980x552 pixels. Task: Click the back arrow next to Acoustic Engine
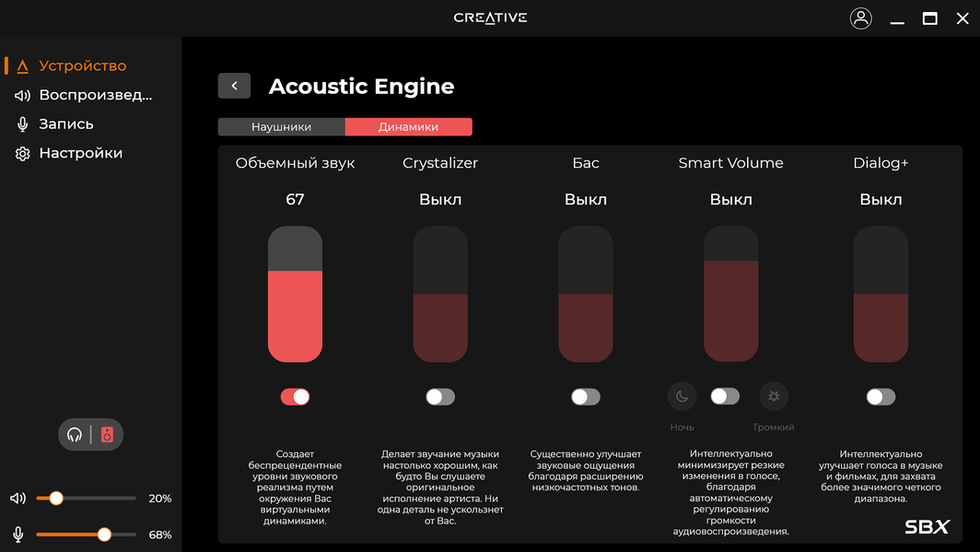(234, 86)
